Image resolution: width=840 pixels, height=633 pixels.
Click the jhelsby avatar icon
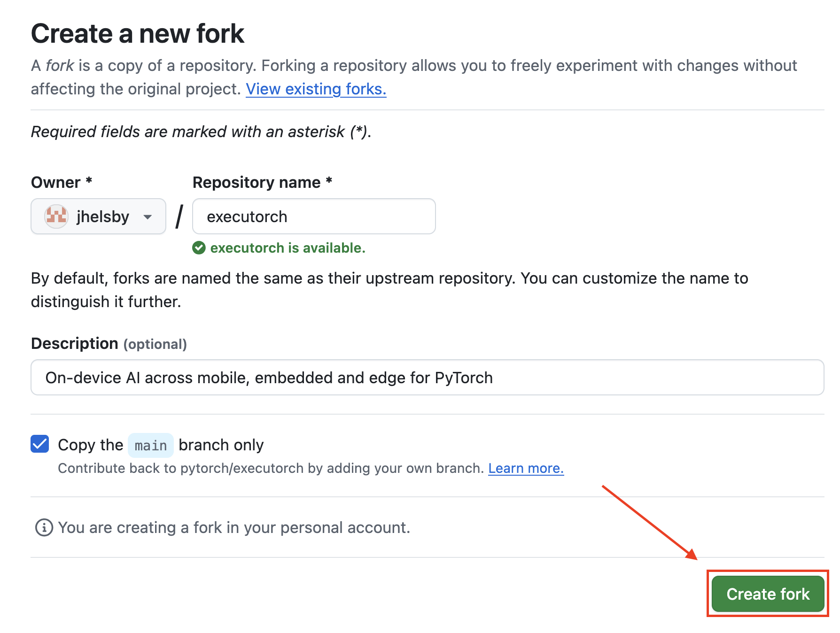click(56, 216)
